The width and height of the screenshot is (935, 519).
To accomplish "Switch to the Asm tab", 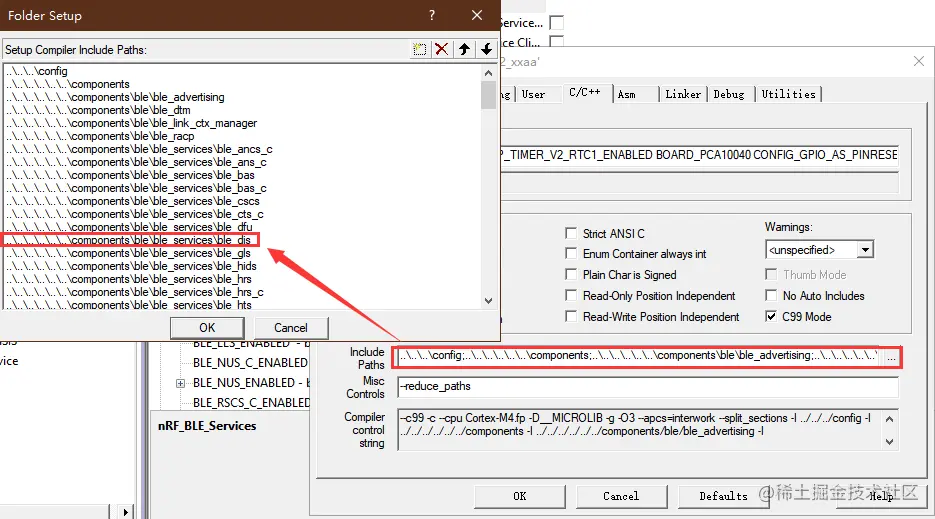I will tap(627, 94).
